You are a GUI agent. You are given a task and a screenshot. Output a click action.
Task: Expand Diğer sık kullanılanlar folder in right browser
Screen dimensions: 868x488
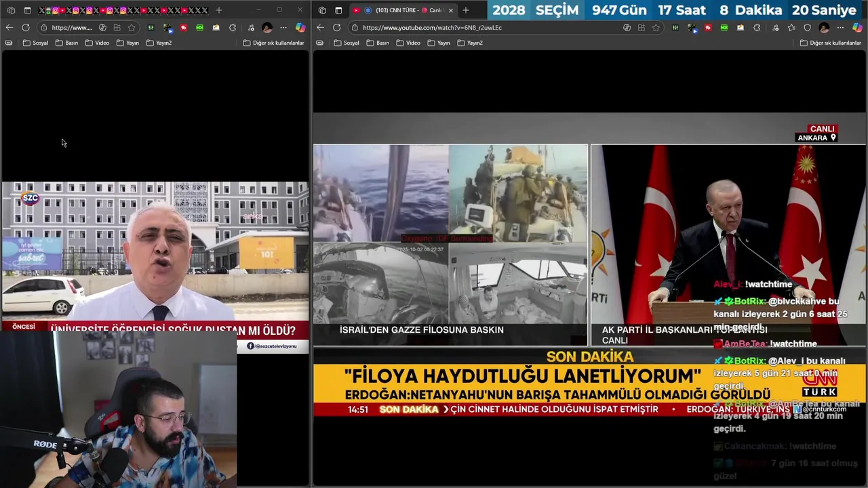point(831,43)
